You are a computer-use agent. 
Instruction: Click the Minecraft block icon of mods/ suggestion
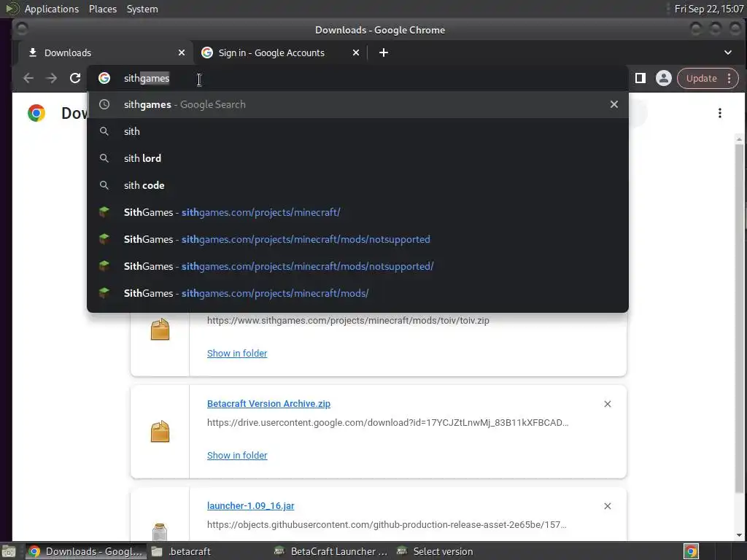click(104, 293)
